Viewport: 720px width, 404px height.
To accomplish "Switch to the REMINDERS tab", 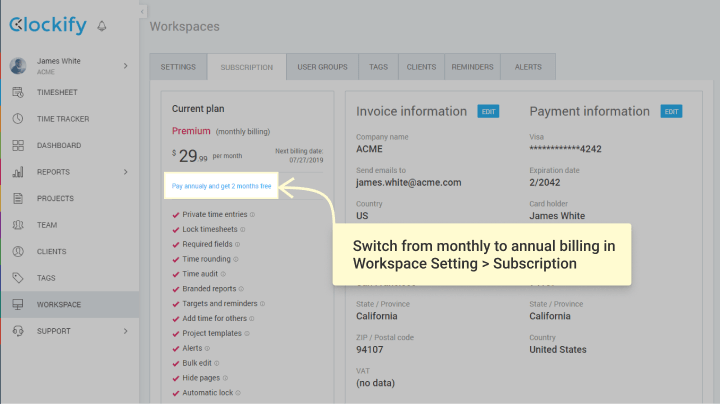I will (x=472, y=67).
